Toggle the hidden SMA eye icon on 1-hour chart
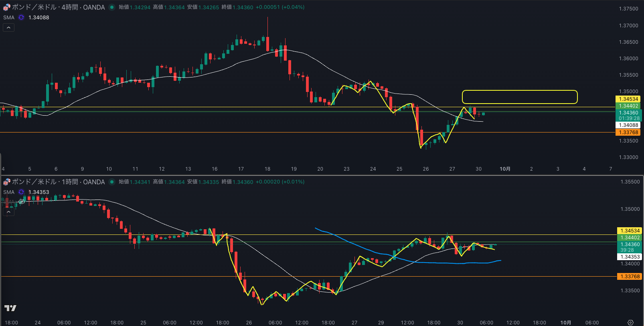The image size is (644, 326). click(x=22, y=202)
